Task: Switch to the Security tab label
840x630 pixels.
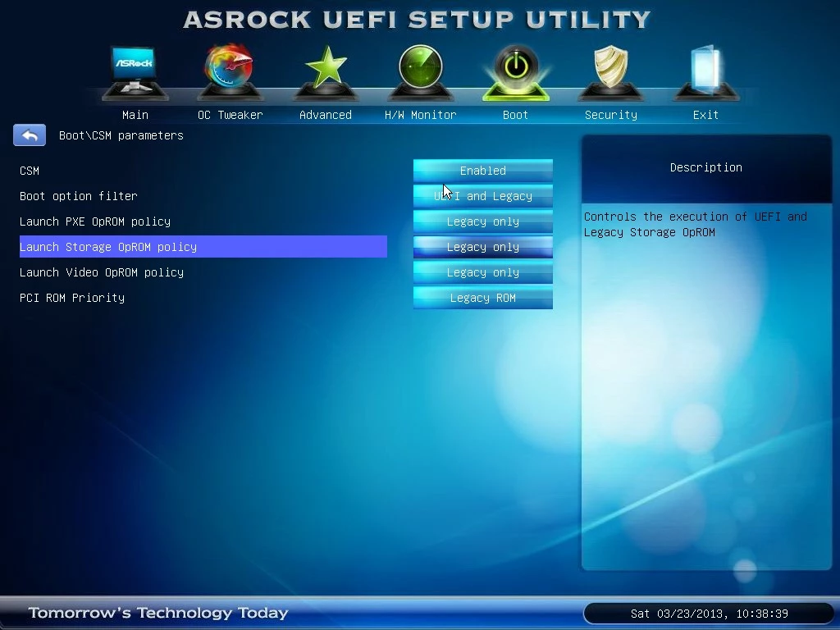Action: (x=610, y=115)
